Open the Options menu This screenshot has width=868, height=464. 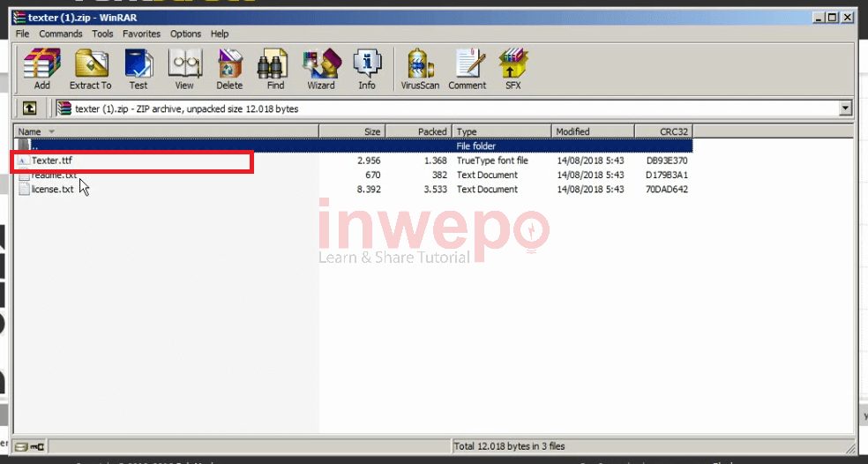point(185,34)
